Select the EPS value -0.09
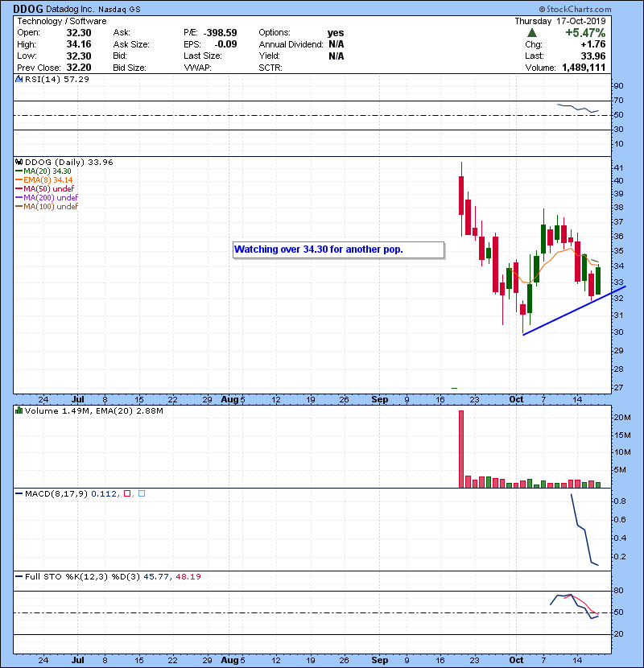Viewport: 644px width, 668px height. [x=225, y=44]
